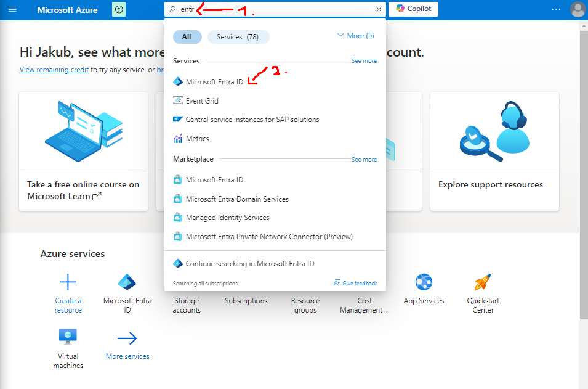The width and height of the screenshot is (588, 389).
Task: Expand the More (5) filters dropdown
Action: coord(355,36)
